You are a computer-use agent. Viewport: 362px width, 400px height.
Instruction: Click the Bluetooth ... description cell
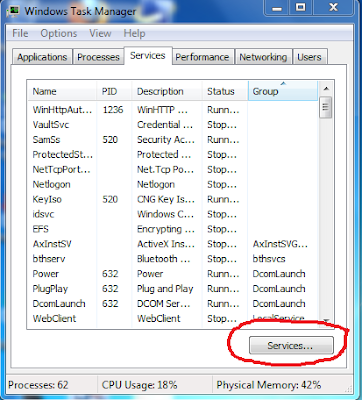(164, 259)
